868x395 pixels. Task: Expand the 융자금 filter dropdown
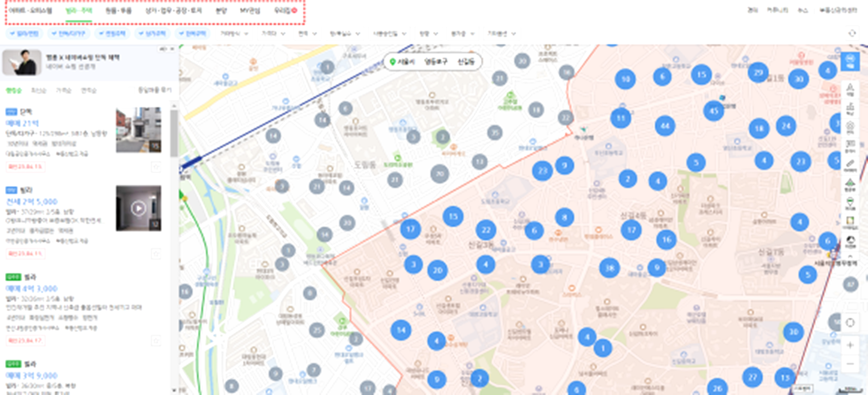click(x=463, y=33)
